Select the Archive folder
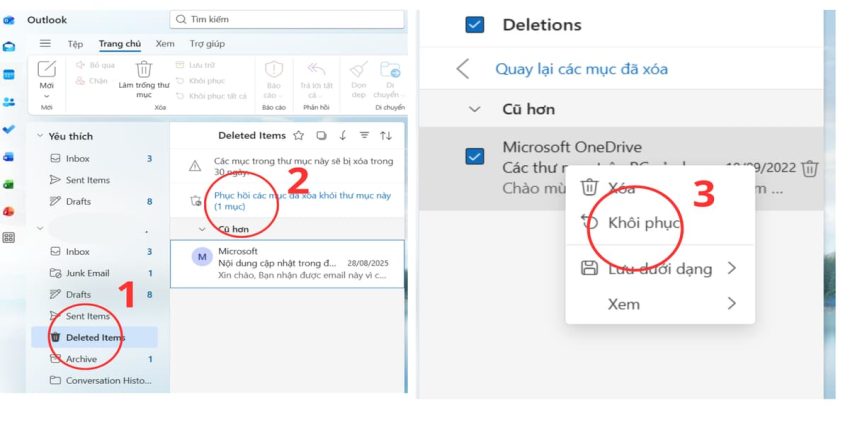The image size is (850, 425). (94, 359)
